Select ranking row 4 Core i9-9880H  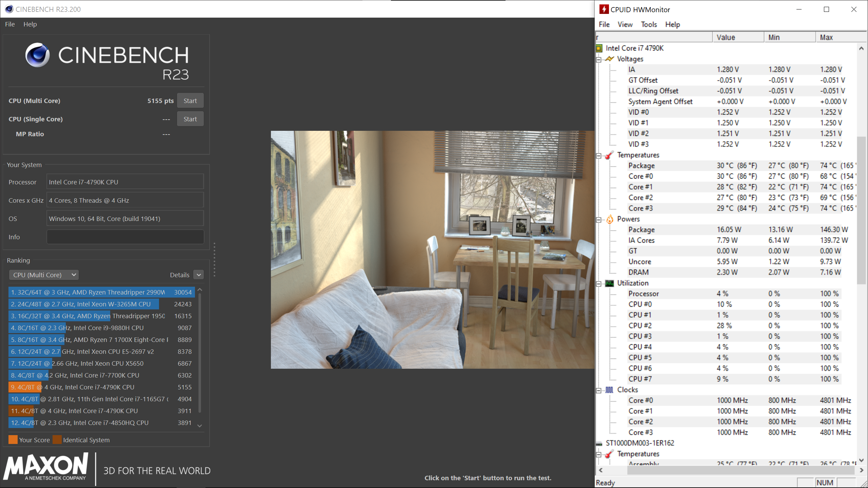pyautogui.click(x=102, y=328)
